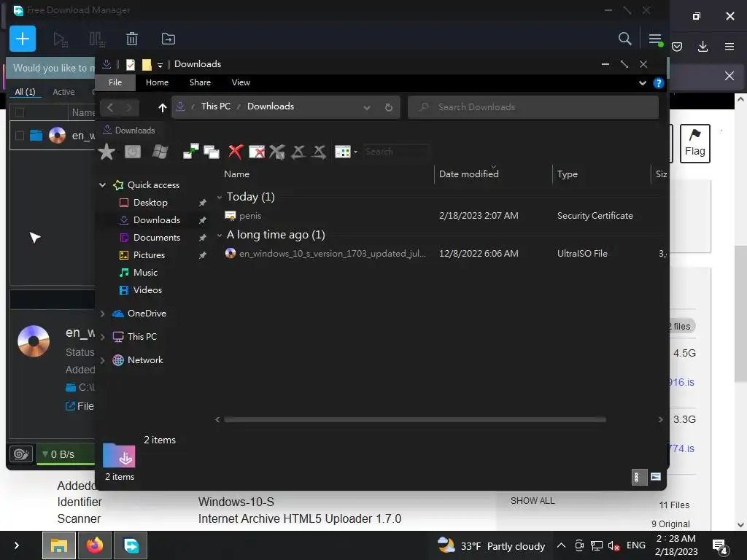Collapse the Today (1) group
Screen dimensions: 747x560
tap(219, 197)
